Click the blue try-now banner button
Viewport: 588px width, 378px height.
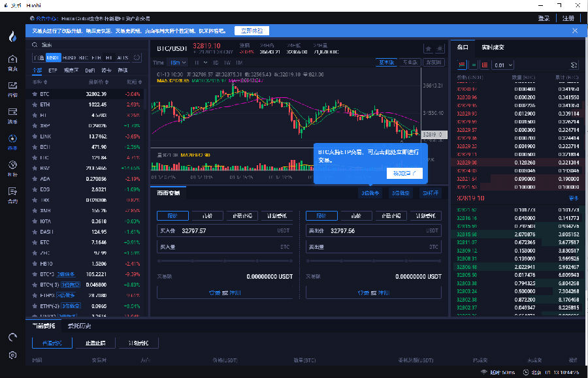[x=252, y=31]
